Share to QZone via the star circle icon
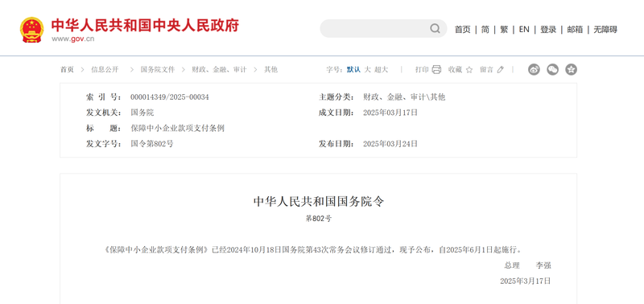 (571, 70)
